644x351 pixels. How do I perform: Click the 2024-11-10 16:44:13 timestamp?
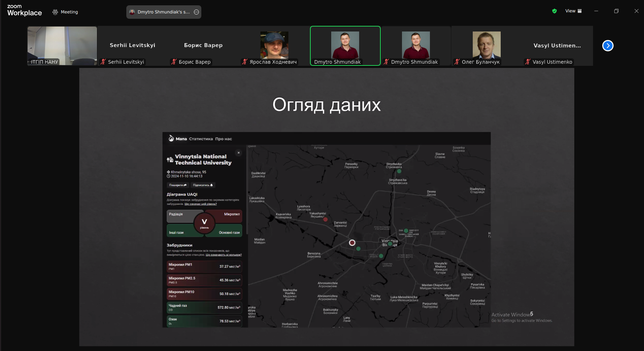pos(187,176)
